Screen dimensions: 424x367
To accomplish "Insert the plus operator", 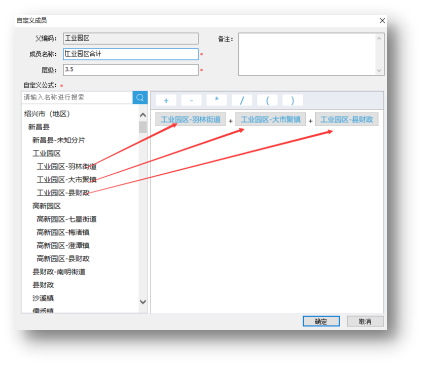I will click(166, 100).
